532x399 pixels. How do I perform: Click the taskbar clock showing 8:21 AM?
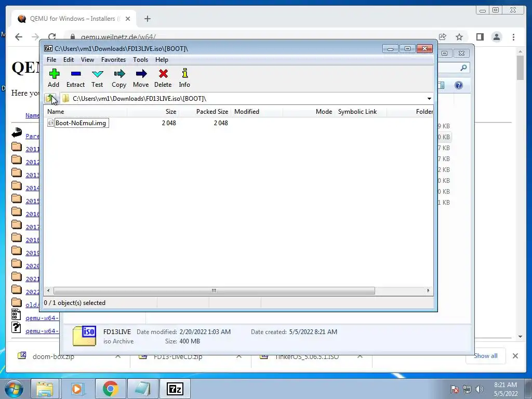pyautogui.click(x=506, y=389)
